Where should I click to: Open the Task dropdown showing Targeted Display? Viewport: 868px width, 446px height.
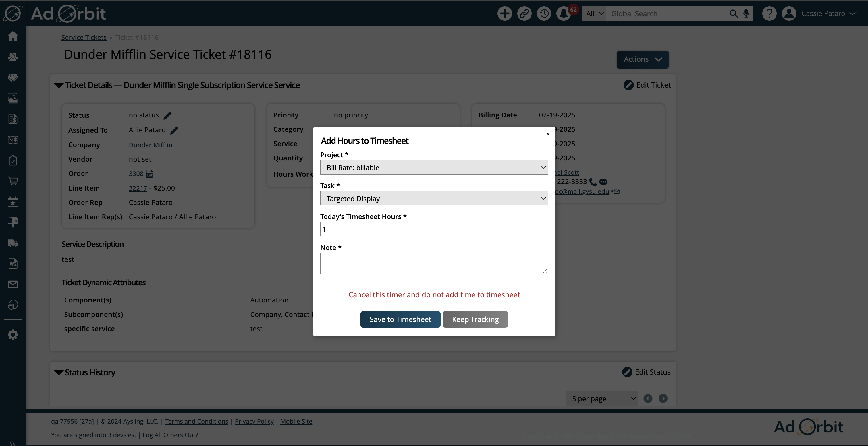coord(434,199)
